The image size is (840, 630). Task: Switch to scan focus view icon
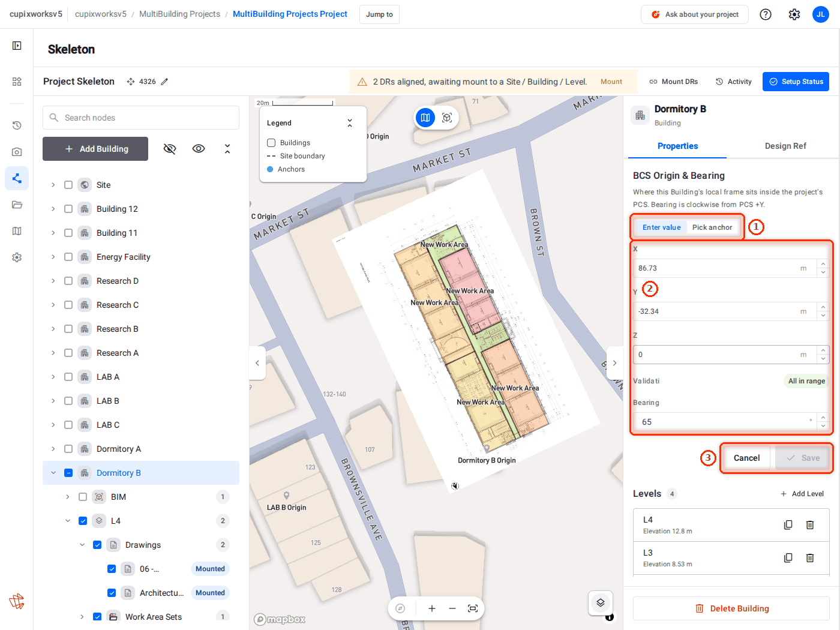pos(447,118)
